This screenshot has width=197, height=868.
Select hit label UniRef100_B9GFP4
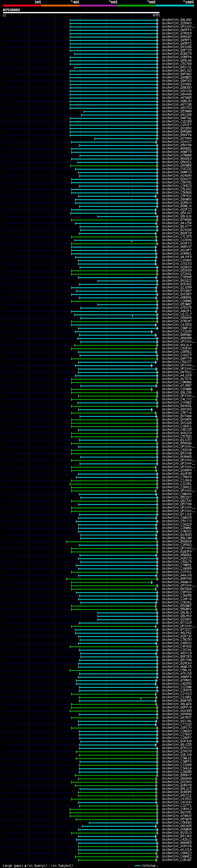pyautogui.click(x=177, y=135)
